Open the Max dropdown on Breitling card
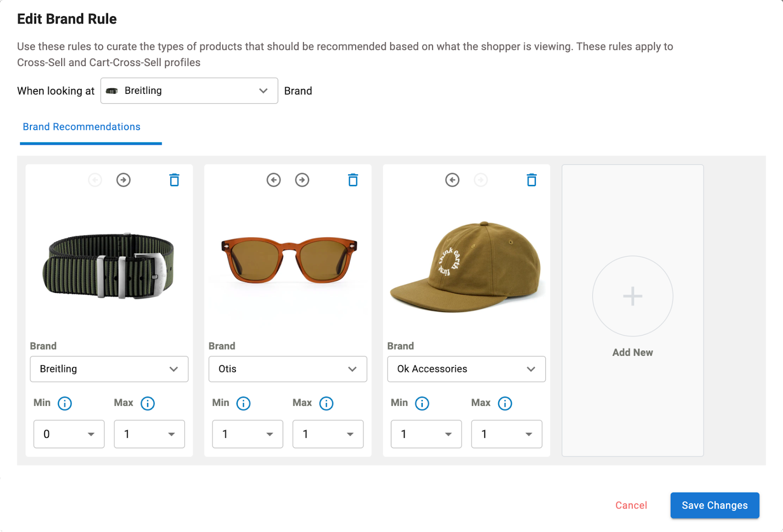The width and height of the screenshot is (783, 532). 149,434
